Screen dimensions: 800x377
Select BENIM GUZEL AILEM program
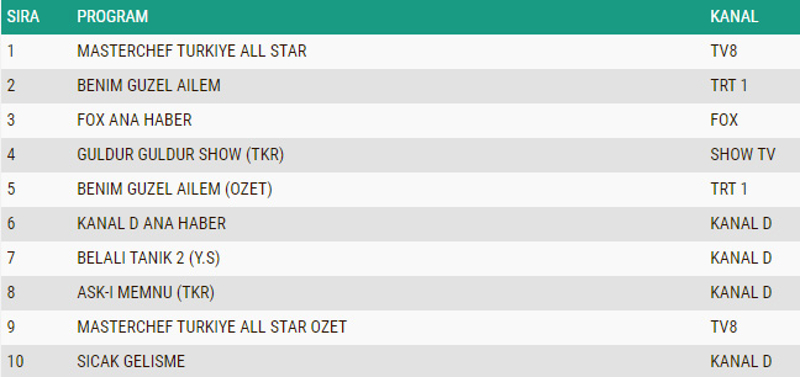point(148,85)
